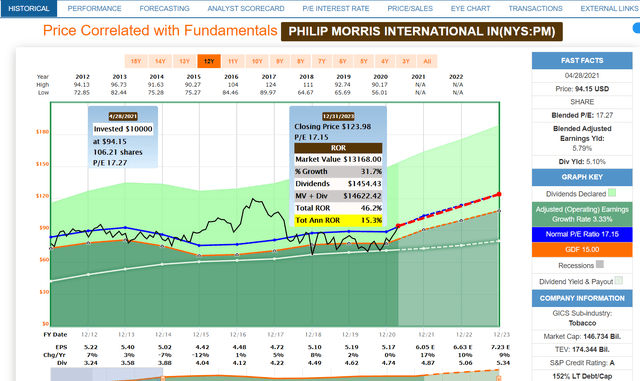640x381 pixels.
Task: Toggle the Recessions gray swatch
Action: pos(600,264)
